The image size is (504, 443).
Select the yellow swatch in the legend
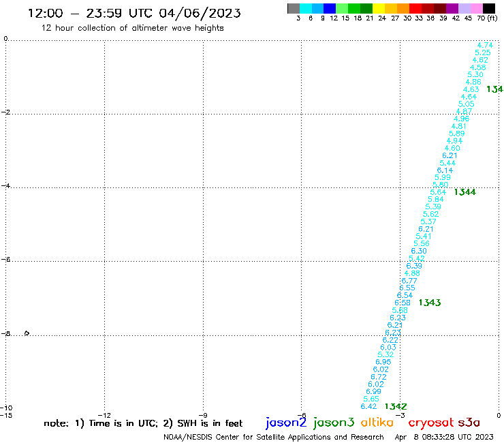[379, 9]
